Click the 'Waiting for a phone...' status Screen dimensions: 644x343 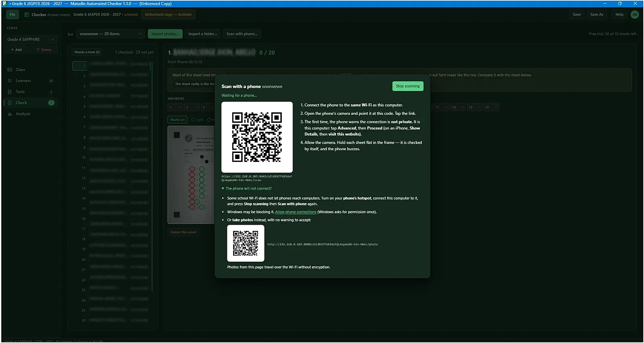(239, 95)
